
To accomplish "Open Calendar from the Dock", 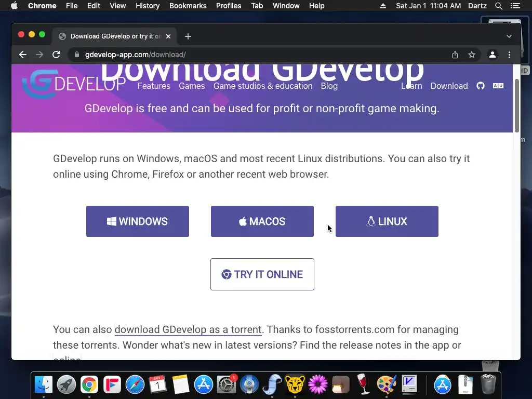I will coord(158,384).
